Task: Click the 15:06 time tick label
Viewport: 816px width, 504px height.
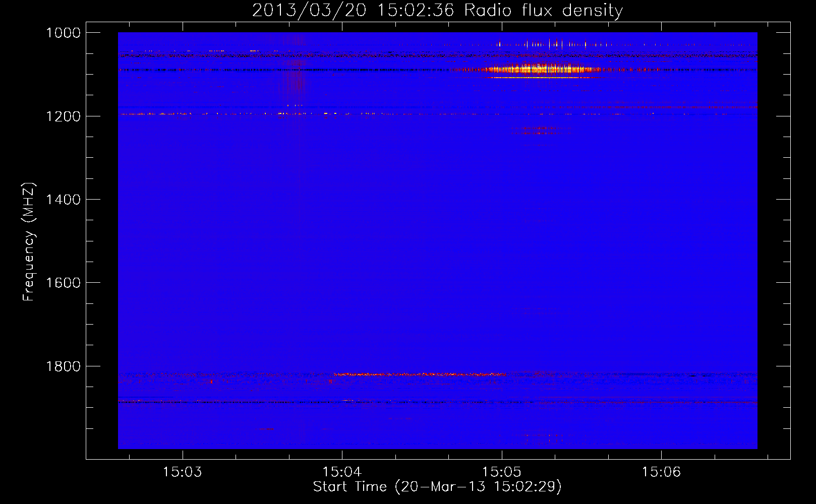Action: pyautogui.click(x=661, y=472)
